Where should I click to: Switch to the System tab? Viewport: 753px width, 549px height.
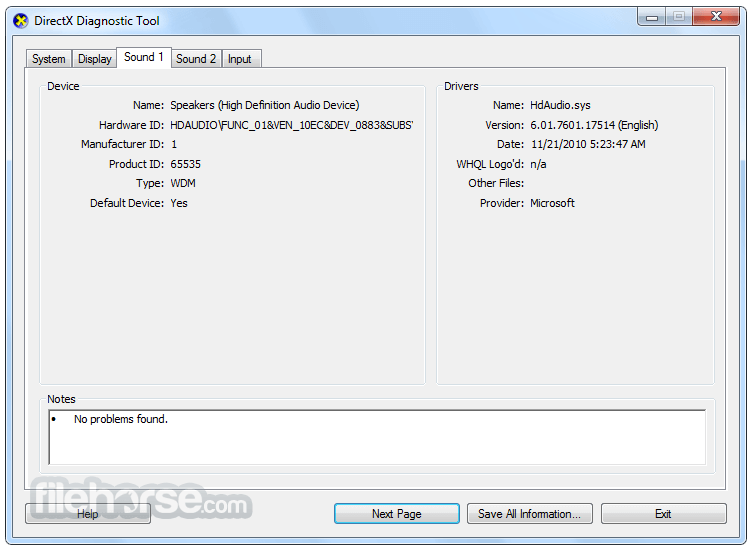tap(49, 59)
